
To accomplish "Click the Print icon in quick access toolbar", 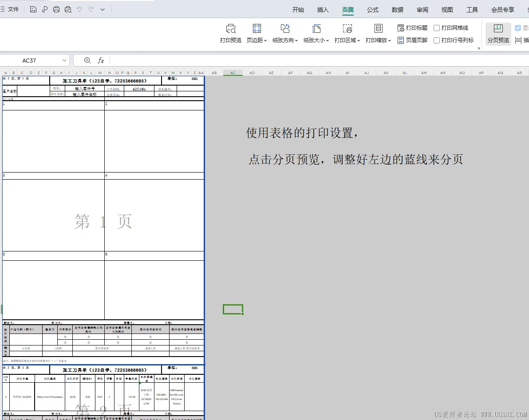I will (56, 9).
